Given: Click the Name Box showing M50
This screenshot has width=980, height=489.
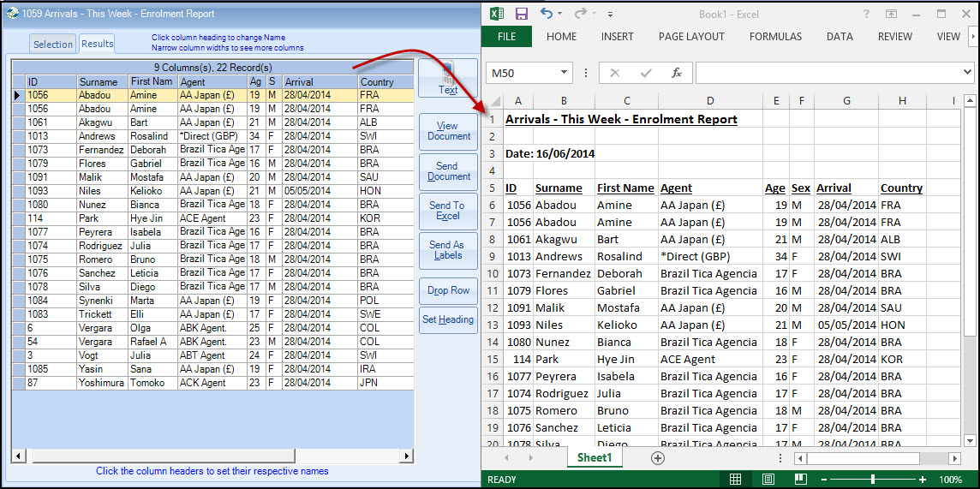Looking at the screenshot, I should point(522,73).
